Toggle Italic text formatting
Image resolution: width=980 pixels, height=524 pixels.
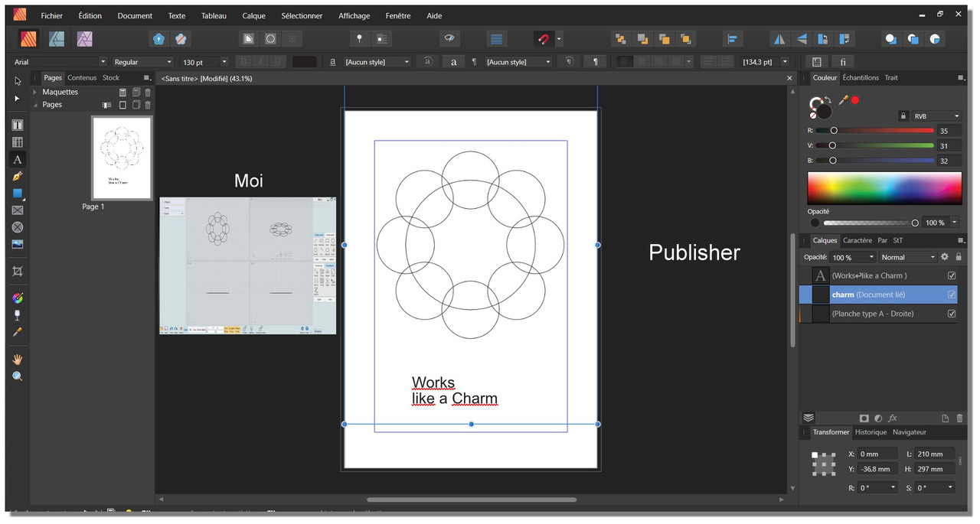click(260, 61)
